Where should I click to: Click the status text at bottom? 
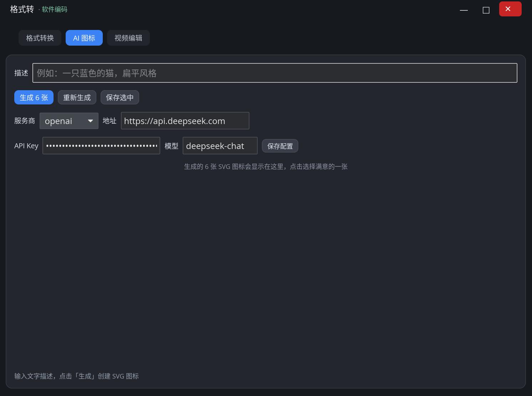pos(77,376)
